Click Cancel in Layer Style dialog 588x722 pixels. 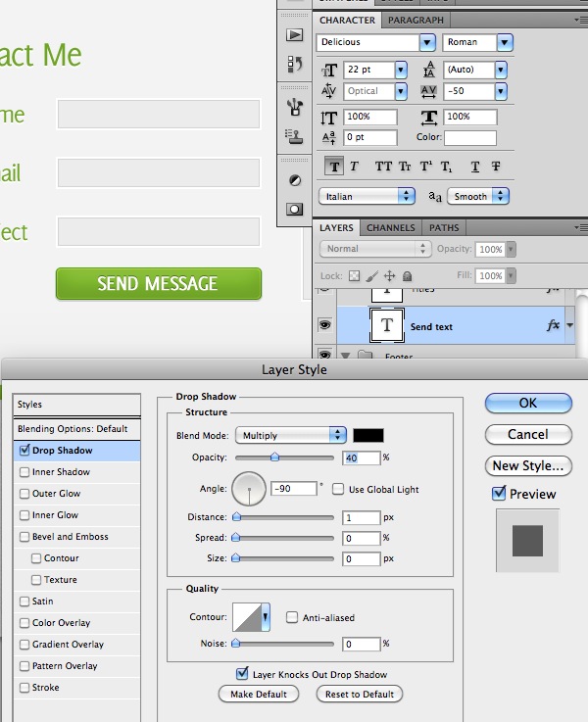click(x=528, y=434)
